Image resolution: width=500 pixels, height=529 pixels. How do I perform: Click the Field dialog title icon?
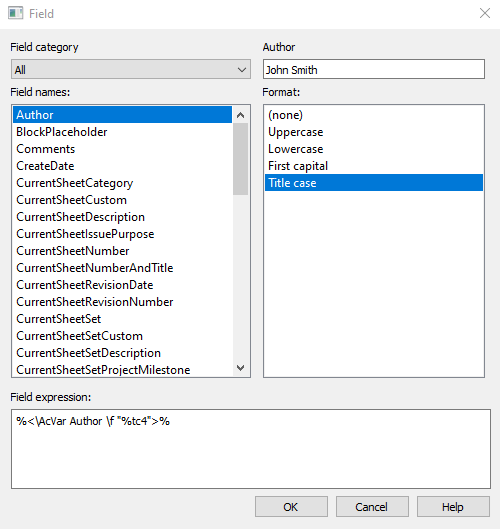tap(16, 13)
